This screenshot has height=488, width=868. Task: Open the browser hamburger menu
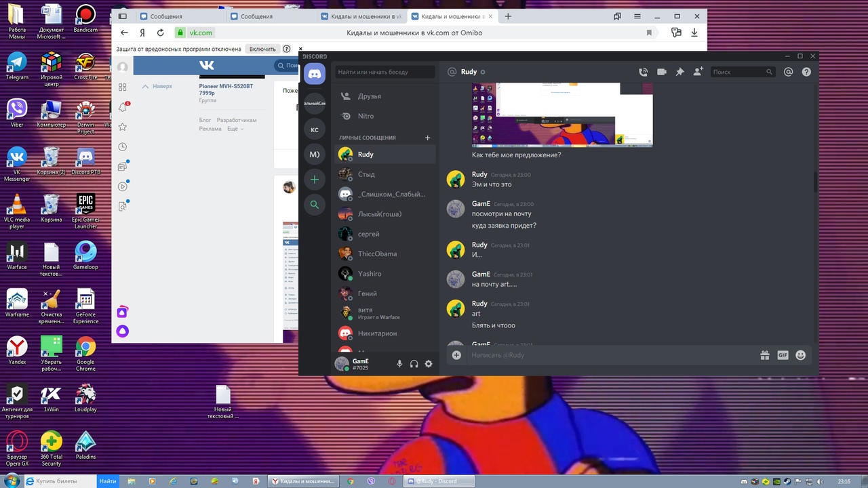click(637, 16)
